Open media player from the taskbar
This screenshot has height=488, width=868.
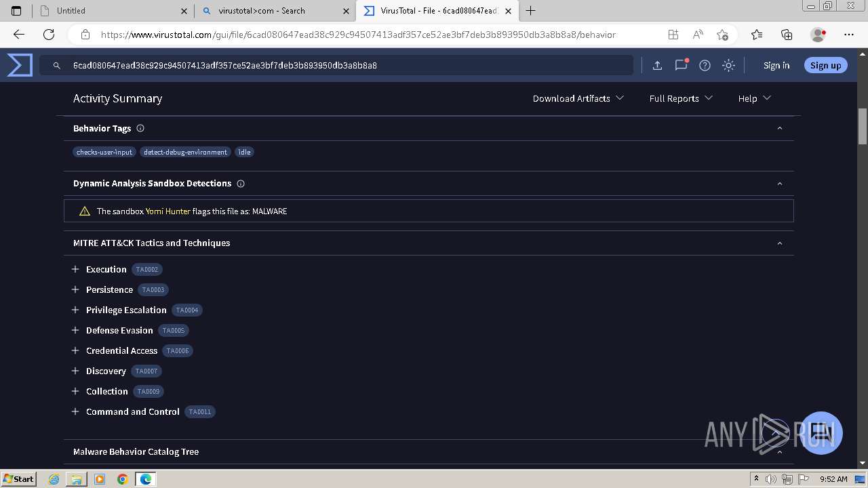pyautogui.click(x=100, y=479)
